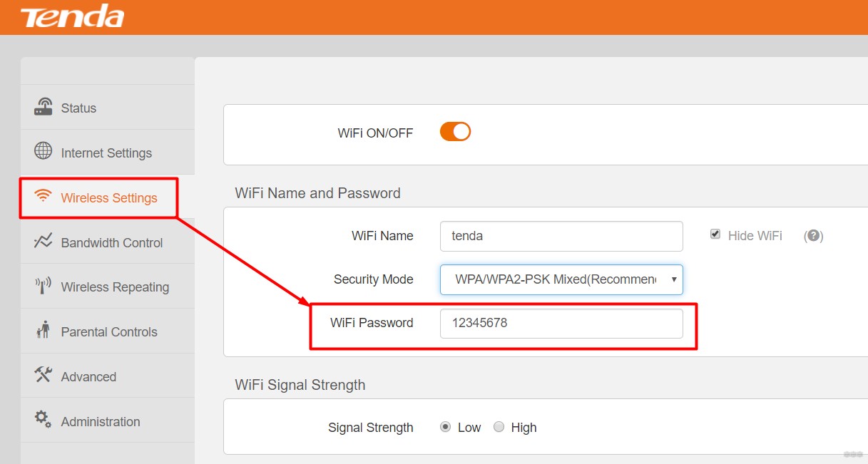Open the Hide WiFi help question mark
Image resolution: width=868 pixels, height=464 pixels.
click(x=814, y=236)
